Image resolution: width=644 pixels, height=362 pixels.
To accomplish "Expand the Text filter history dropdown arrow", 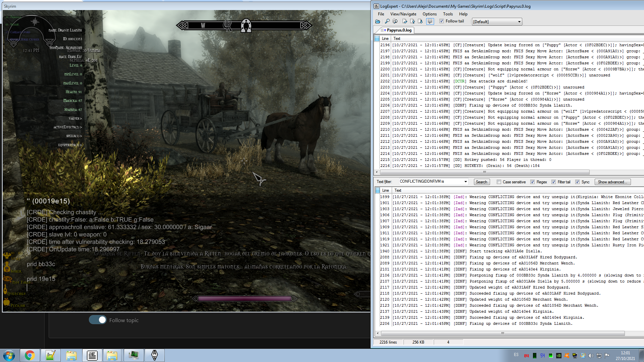I will pos(466,182).
